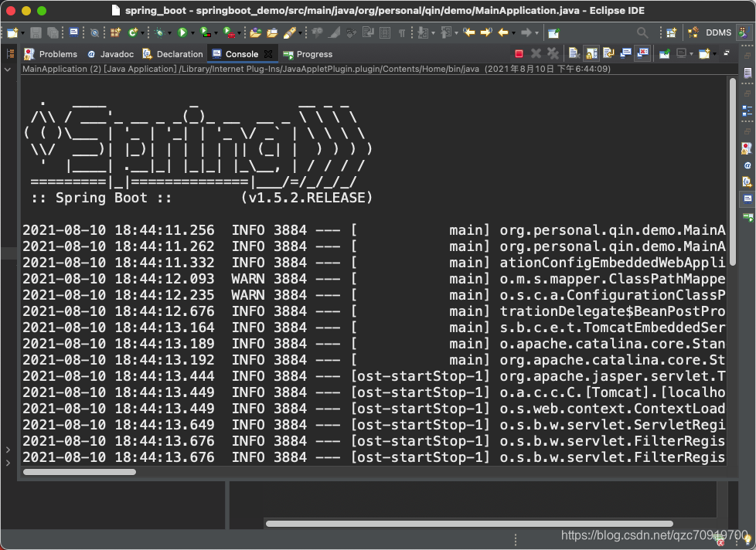Click the New file wizard icon
Image resolution: width=756 pixels, height=550 pixels.
(x=12, y=32)
